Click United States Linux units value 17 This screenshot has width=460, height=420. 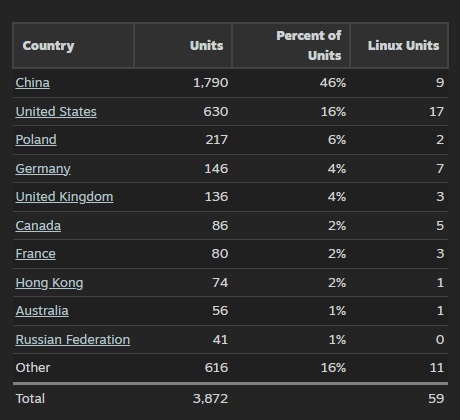[436, 112]
